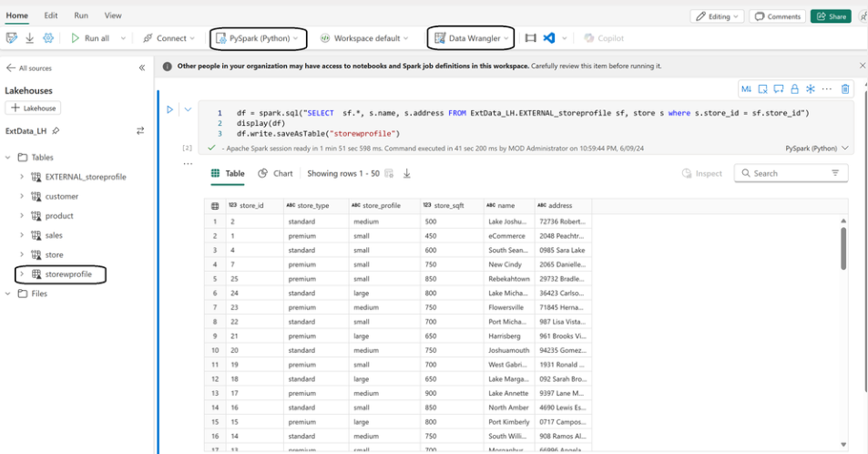Click the filter icon in search box
This screenshot has width=868, height=454.
(x=835, y=173)
